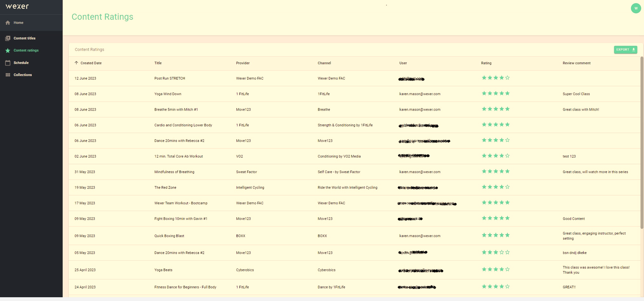
Task: Sort by Rating column header
Action: (x=486, y=63)
